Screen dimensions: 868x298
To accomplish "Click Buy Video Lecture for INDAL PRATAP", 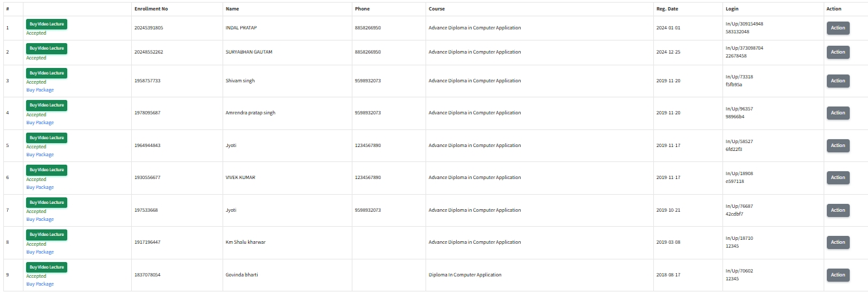I will pos(46,24).
